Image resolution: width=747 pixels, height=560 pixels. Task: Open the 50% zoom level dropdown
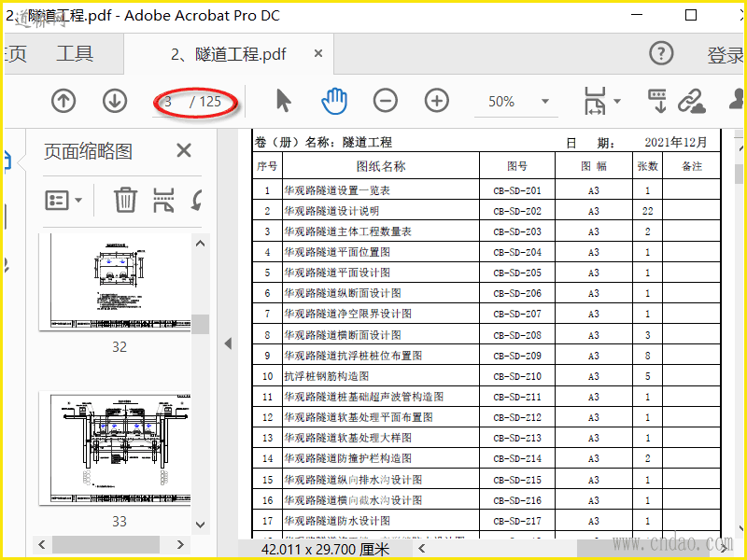pyautogui.click(x=545, y=101)
